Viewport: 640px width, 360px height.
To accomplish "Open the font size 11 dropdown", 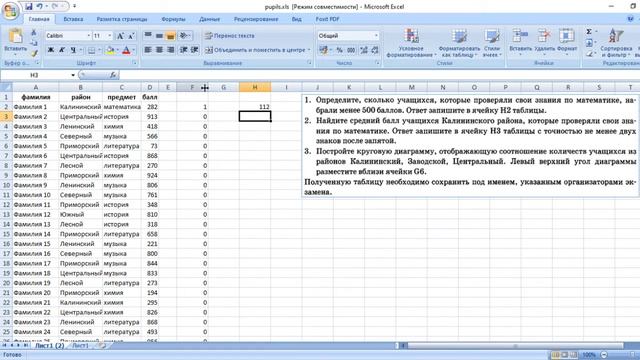I will (109, 36).
